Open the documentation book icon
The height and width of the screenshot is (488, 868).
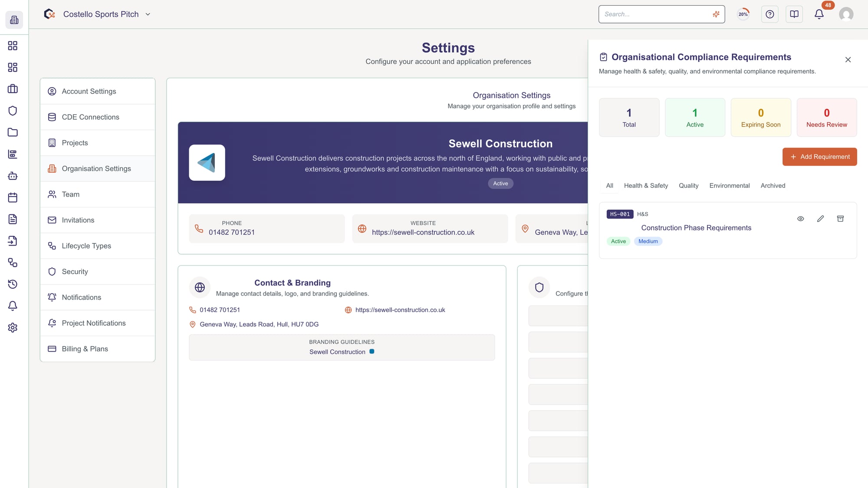794,14
